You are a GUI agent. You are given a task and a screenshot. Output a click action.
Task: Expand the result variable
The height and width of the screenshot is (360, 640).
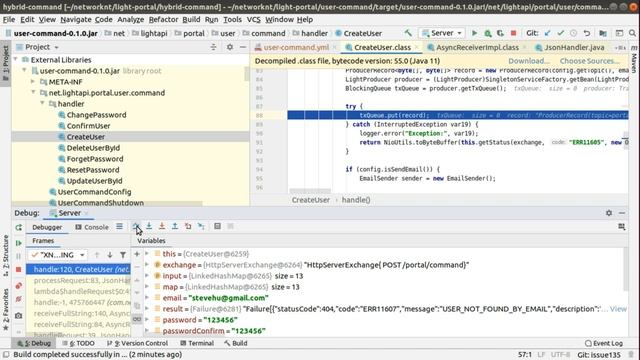pyautogui.click(x=147, y=309)
